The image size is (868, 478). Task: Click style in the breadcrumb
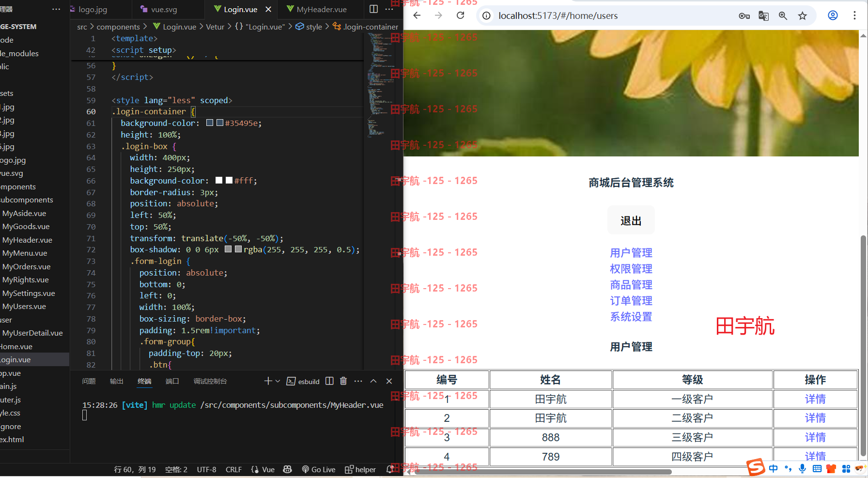coord(314,27)
